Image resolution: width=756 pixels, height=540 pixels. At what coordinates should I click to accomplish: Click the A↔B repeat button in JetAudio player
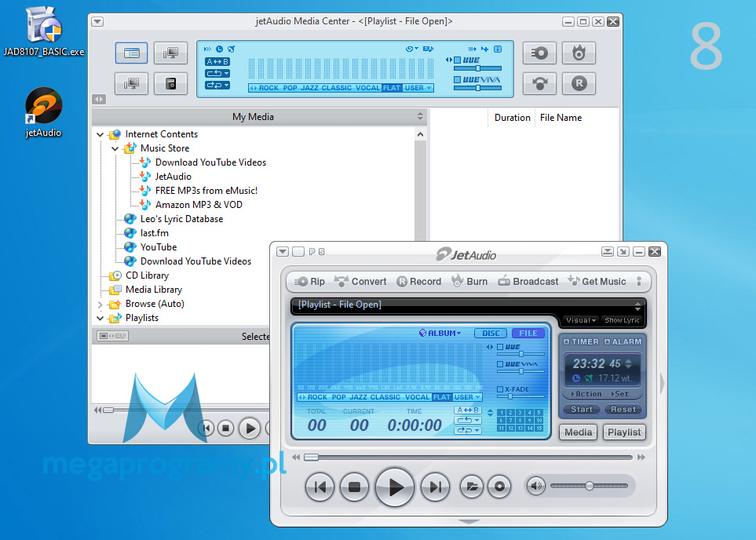coord(467,410)
